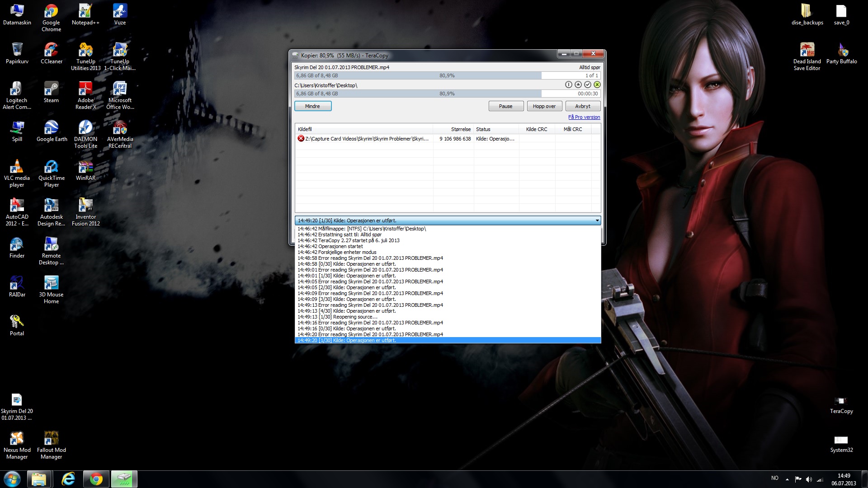Click the Hopp over button

544,106
